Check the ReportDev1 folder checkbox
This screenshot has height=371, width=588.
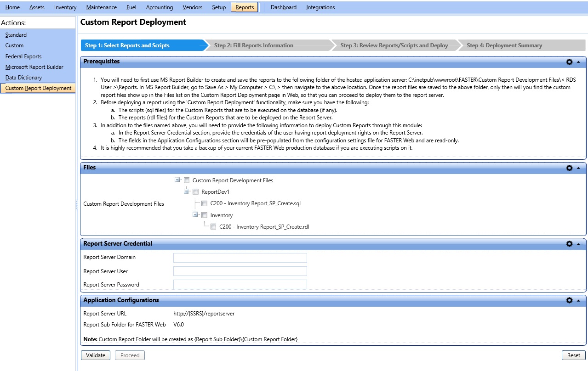(x=195, y=192)
